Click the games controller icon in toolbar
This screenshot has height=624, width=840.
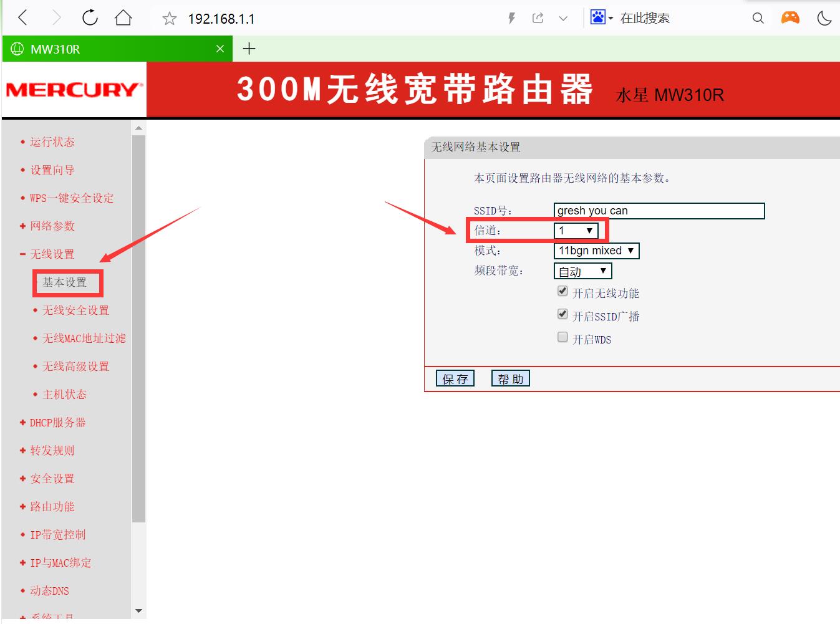point(789,17)
